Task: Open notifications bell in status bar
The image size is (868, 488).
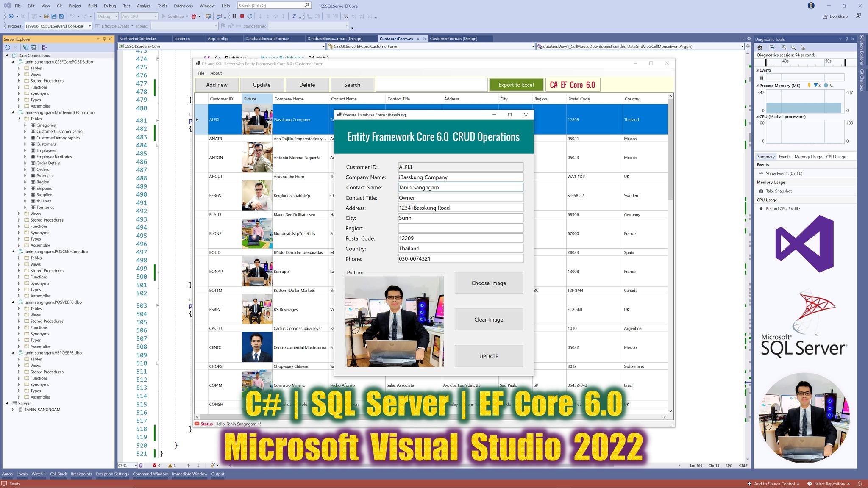Action: pos(860,483)
